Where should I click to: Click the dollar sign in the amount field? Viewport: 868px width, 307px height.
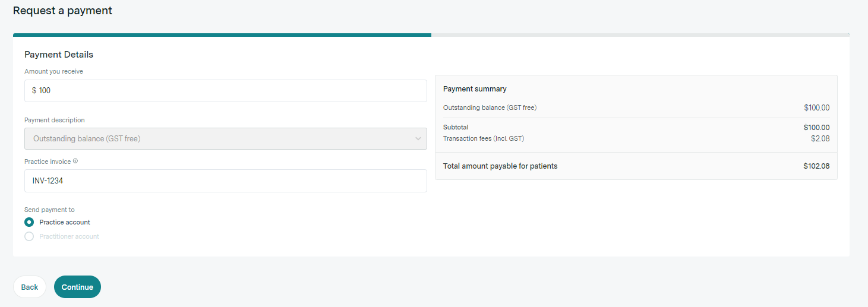[34, 91]
